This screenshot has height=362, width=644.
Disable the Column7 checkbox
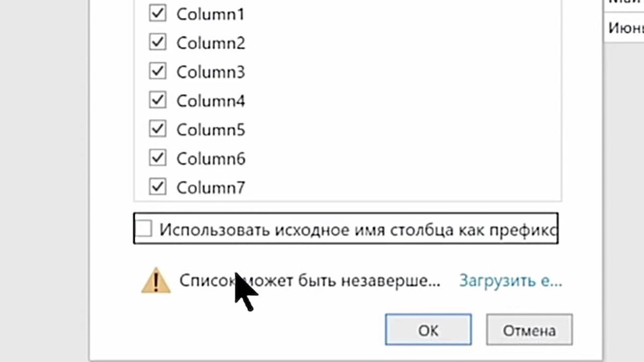tap(157, 187)
